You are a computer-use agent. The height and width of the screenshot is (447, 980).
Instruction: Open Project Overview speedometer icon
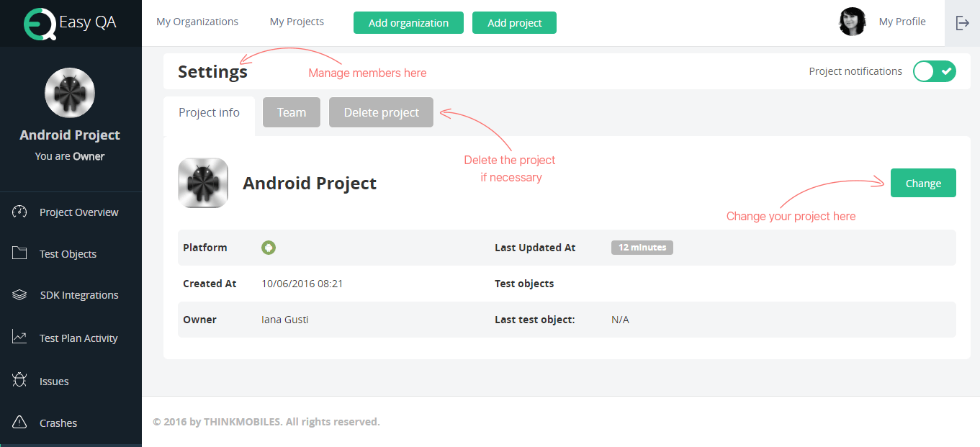19,212
